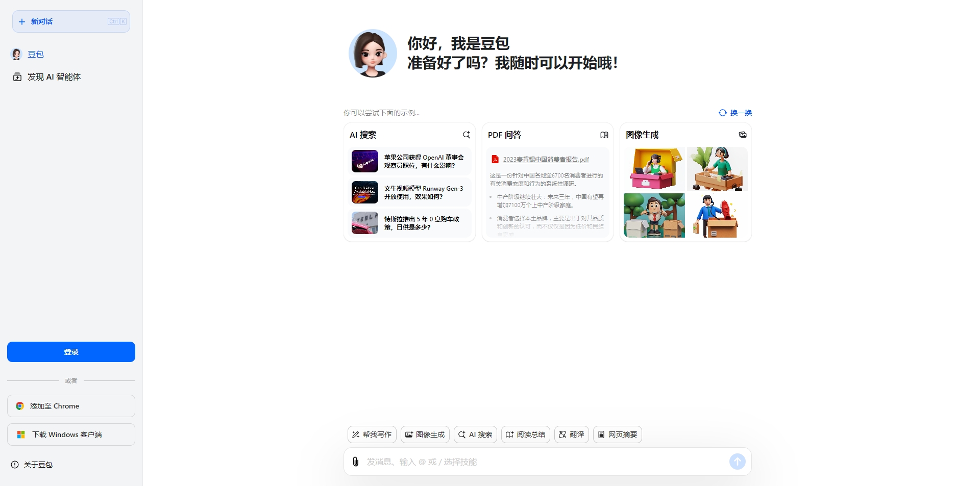Click 换一换 to refresh examples
980x486 pixels.
[x=741, y=113]
